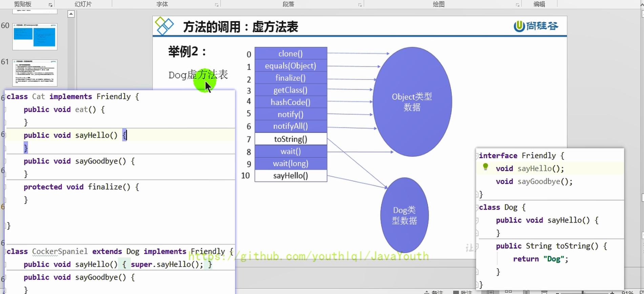Screen dimensions: 644x294
Task: Select slide 60 thumbnail
Action: tap(35, 37)
